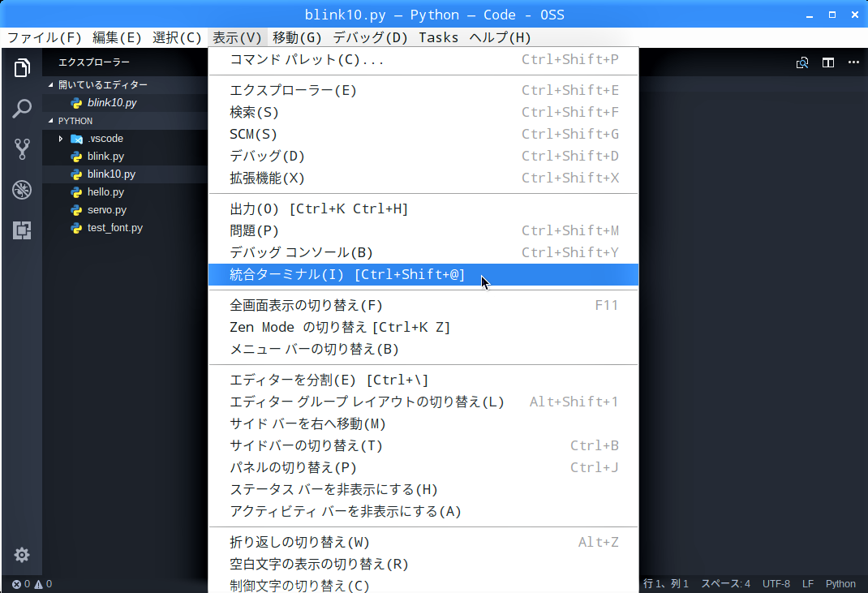
Task: Select blink10.py in the PYTHON folder
Action: (125, 174)
